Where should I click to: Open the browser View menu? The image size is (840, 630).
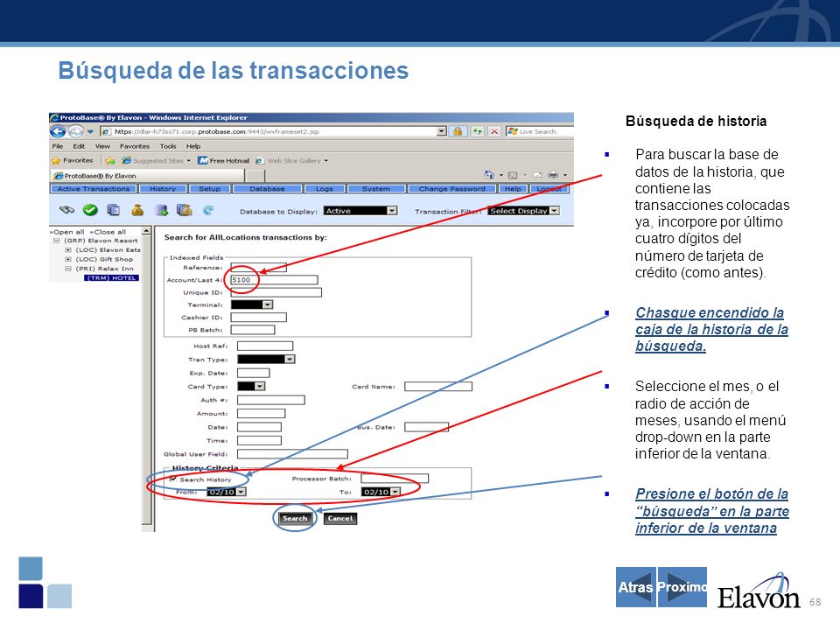(x=102, y=146)
